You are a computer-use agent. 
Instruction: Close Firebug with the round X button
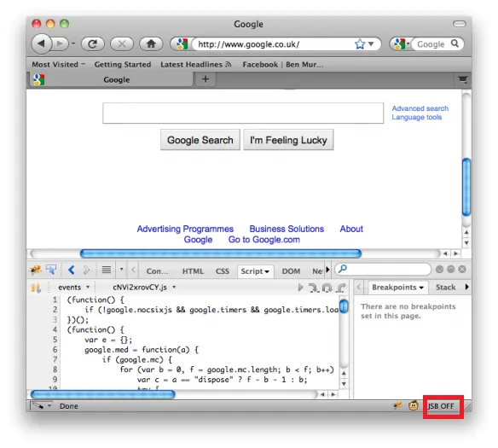pos(462,270)
